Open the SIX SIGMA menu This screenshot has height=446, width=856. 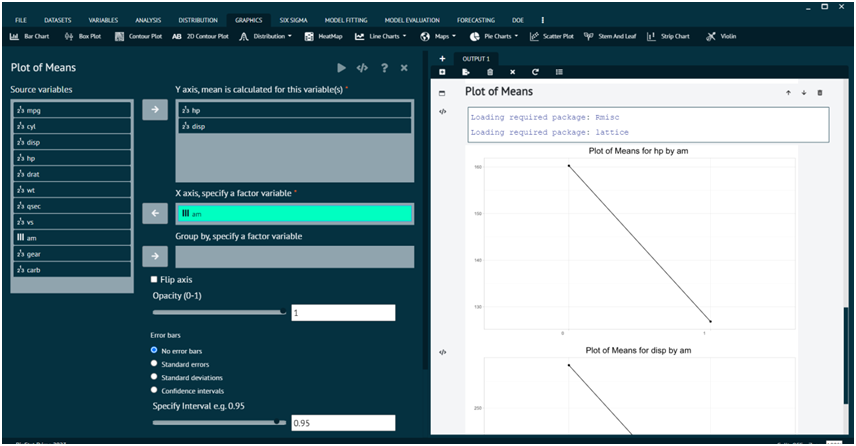pos(294,20)
